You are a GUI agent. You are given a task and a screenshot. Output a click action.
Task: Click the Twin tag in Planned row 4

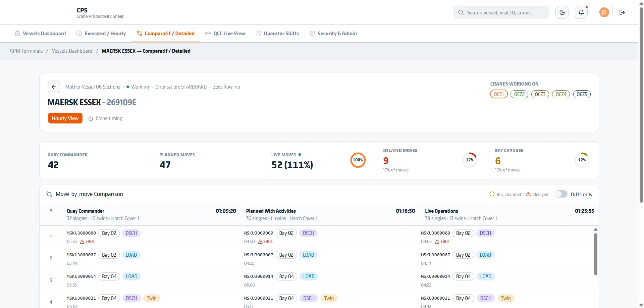(x=329, y=298)
